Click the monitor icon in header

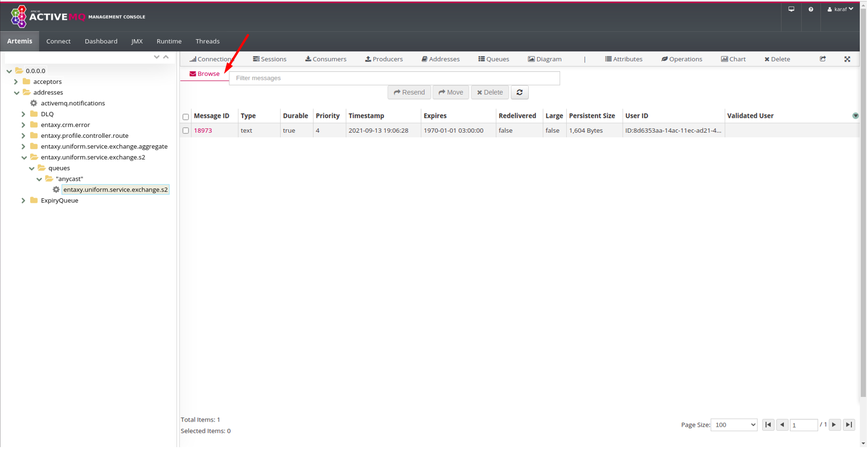coord(791,9)
